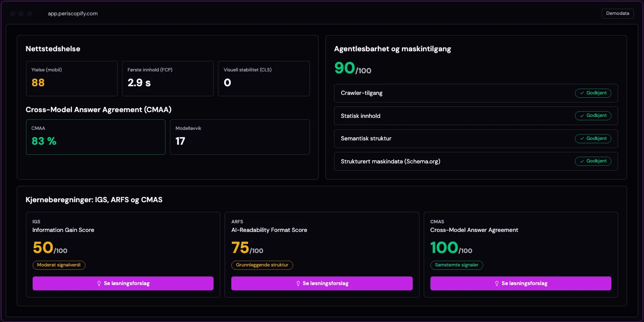Click the Godkjent badge for Statisk innhold
Viewport: 644px width, 322px height.
(593, 115)
